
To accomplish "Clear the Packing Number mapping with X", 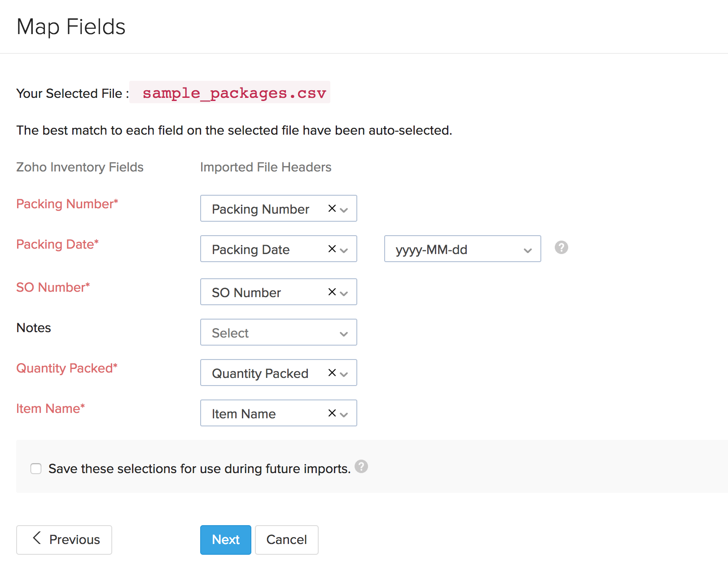I will (x=332, y=208).
